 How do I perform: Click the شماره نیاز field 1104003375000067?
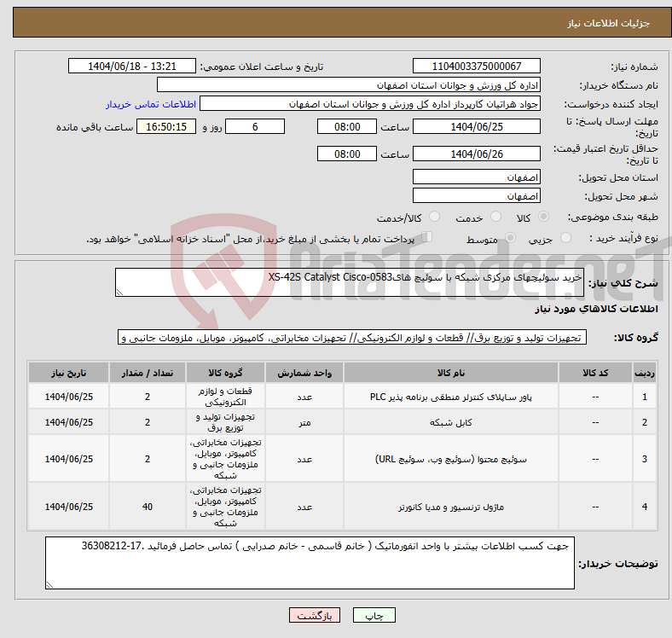(476, 66)
